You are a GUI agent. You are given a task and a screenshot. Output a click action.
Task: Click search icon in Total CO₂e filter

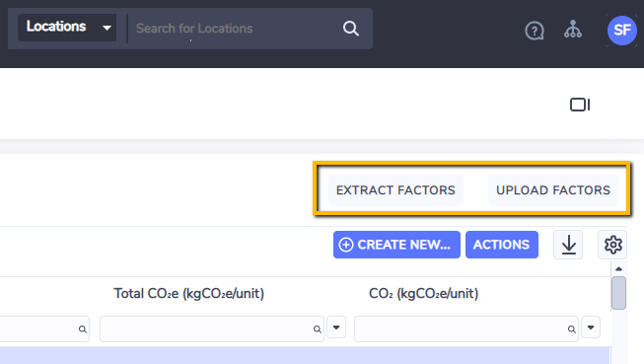[x=318, y=329]
